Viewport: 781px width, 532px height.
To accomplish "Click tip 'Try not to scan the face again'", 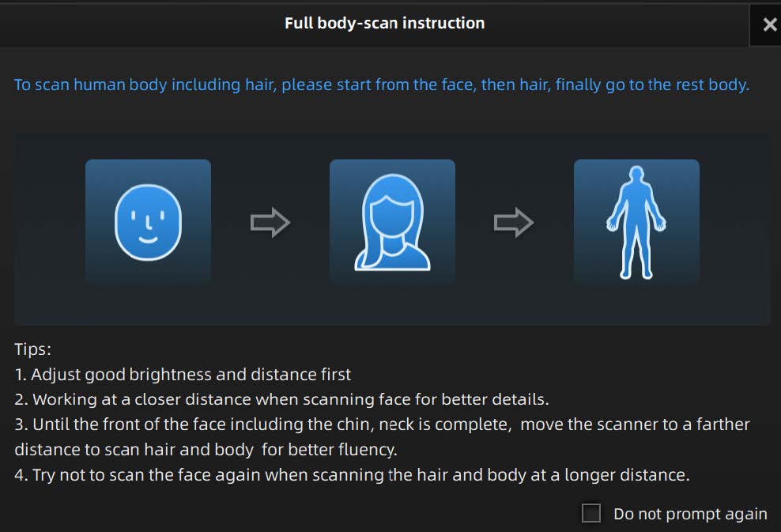I will pyautogui.click(x=352, y=475).
